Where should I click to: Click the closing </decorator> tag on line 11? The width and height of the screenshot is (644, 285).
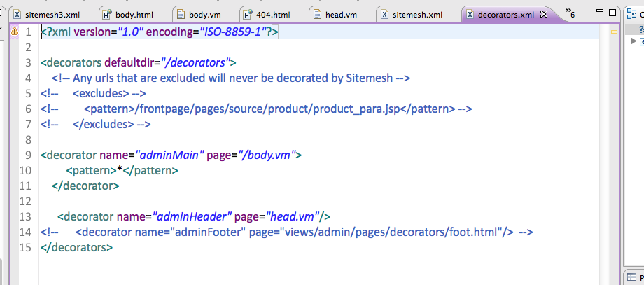coord(86,186)
